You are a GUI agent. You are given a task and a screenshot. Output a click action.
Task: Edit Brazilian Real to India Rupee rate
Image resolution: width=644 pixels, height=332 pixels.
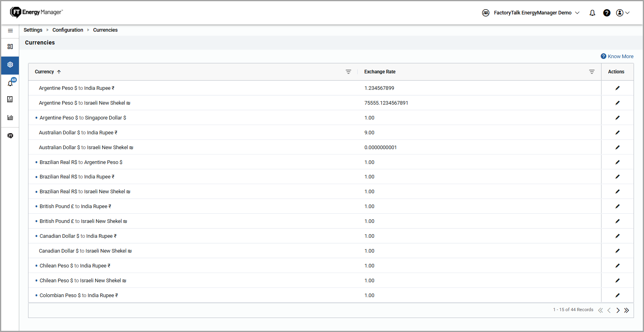click(x=618, y=177)
